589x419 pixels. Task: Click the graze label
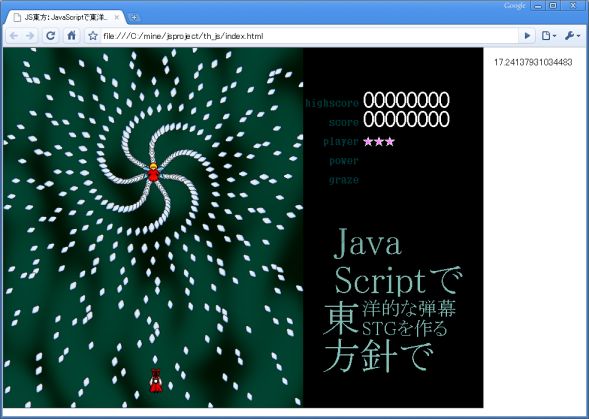tap(344, 180)
